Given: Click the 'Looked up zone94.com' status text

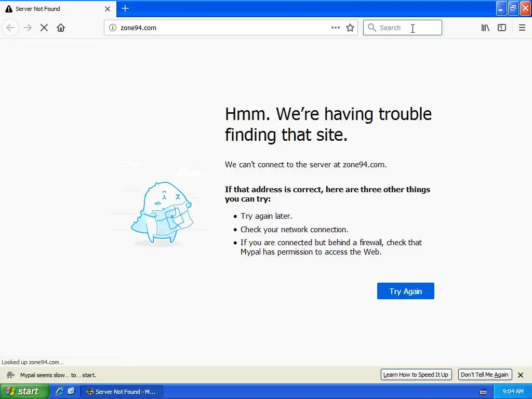Looking at the screenshot, I should (x=33, y=362).
